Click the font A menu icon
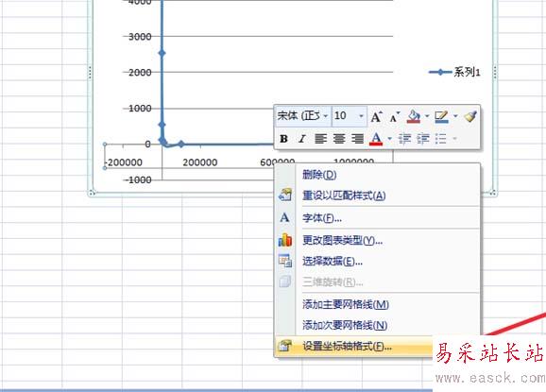Screen dimensions: 546x392 pos(284,218)
